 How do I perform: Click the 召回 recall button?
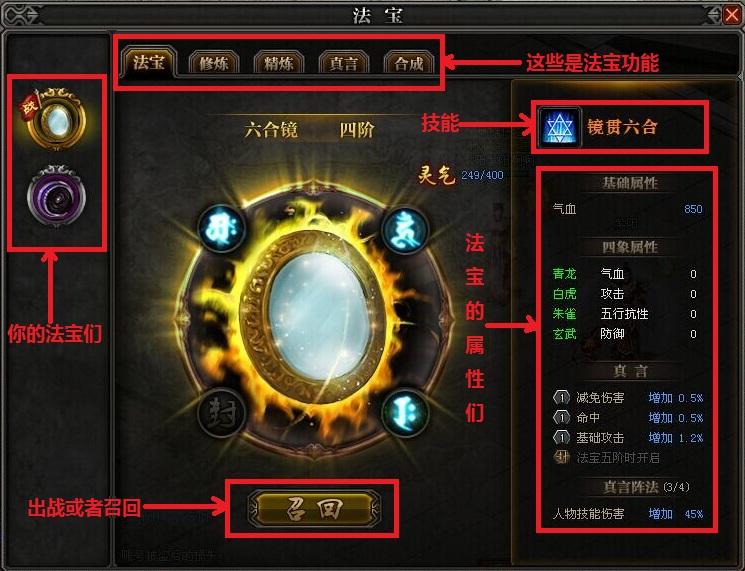point(314,508)
